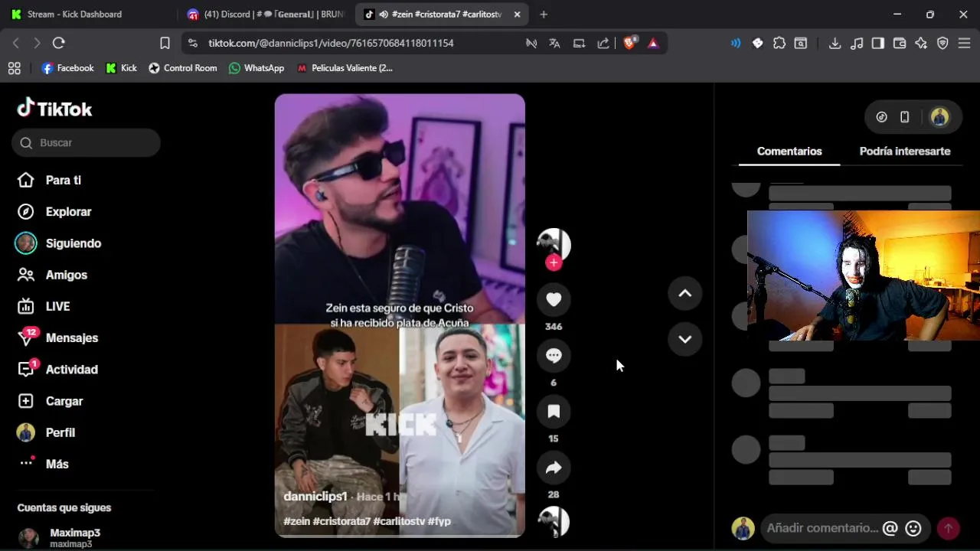
Task: Open Brave Leo AI sparkle icon
Action: coord(921,44)
